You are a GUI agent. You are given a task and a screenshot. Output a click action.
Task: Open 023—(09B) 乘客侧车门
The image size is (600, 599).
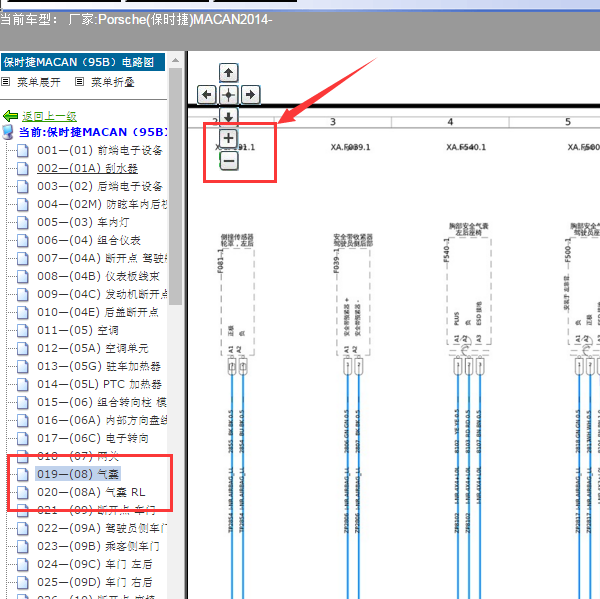pyautogui.click(x=98, y=547)
